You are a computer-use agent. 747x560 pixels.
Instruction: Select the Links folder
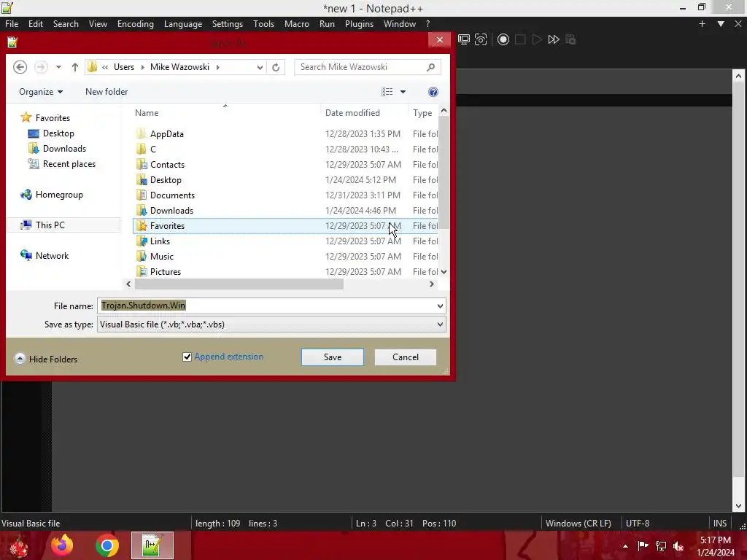[x=160, y=241]
